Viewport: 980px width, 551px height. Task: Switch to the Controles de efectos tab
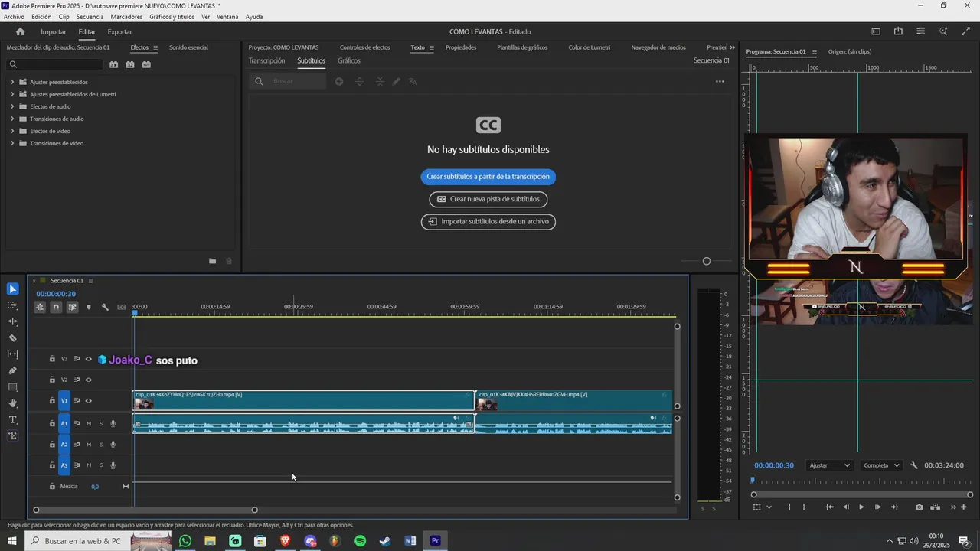pos(364,47)
